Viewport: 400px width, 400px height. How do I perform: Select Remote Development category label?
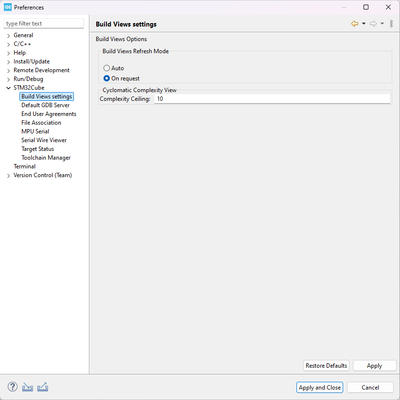[41, 70]
